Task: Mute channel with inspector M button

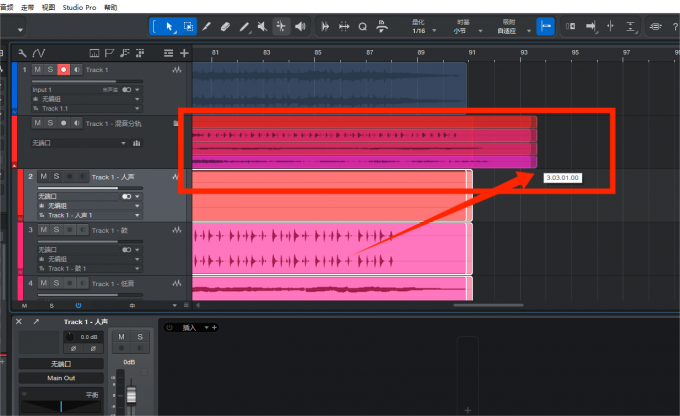Action: pyautogui.click(x=121, y=337)
